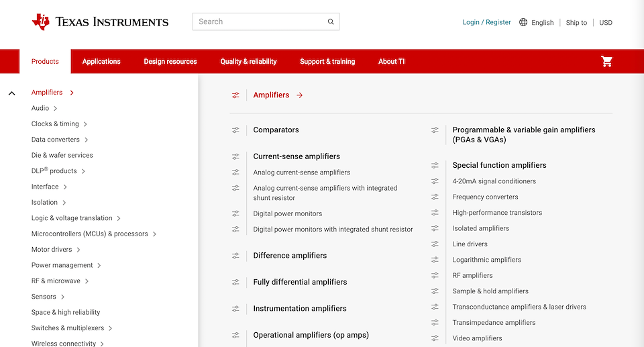
Task: Open the Applications menu tab
Action: tap(101, 62)
